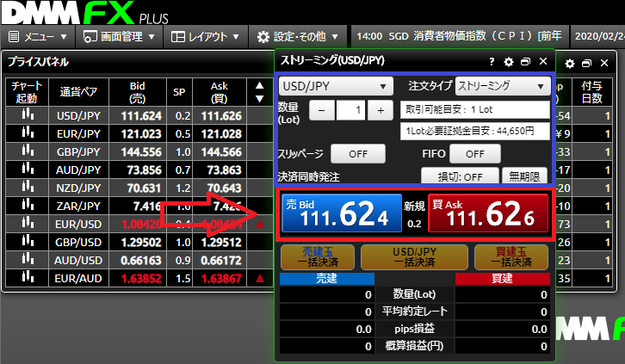Open chart for AUD/USD row

(x=28, y=260)
